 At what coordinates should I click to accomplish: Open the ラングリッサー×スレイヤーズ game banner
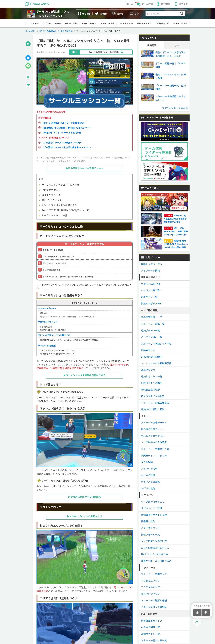click(x=164, y=202)
